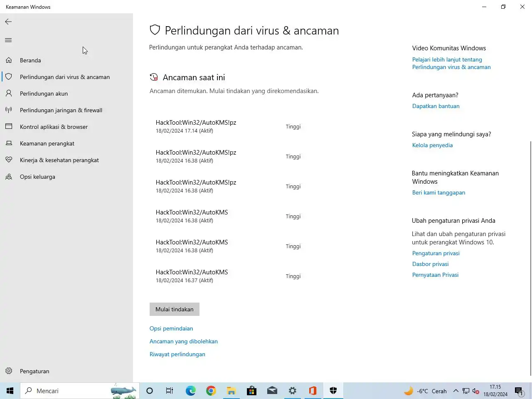The image size is (532, 399).
Task: Click the taskbar clock showing 17.15
Action: (x=495, y=391)
